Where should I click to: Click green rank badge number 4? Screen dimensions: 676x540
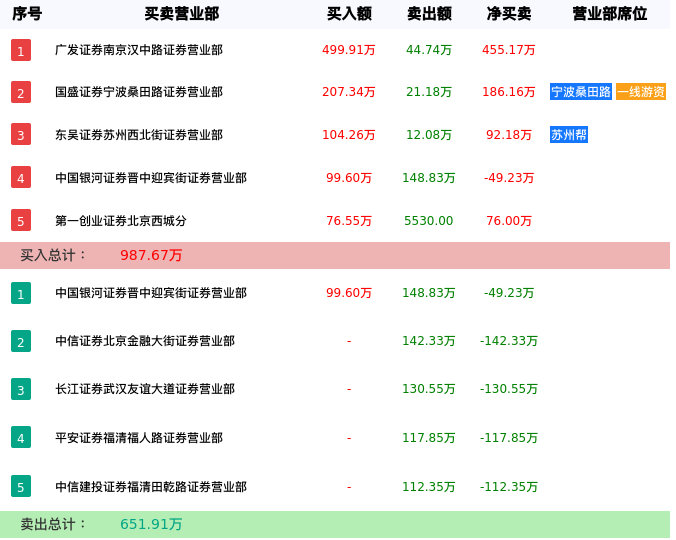point(21,437)
